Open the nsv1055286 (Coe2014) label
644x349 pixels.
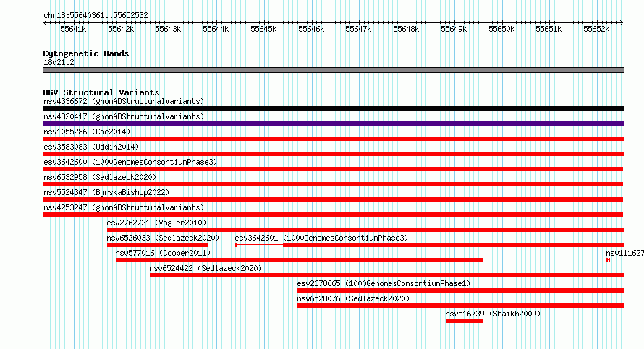tap(87, 132)
